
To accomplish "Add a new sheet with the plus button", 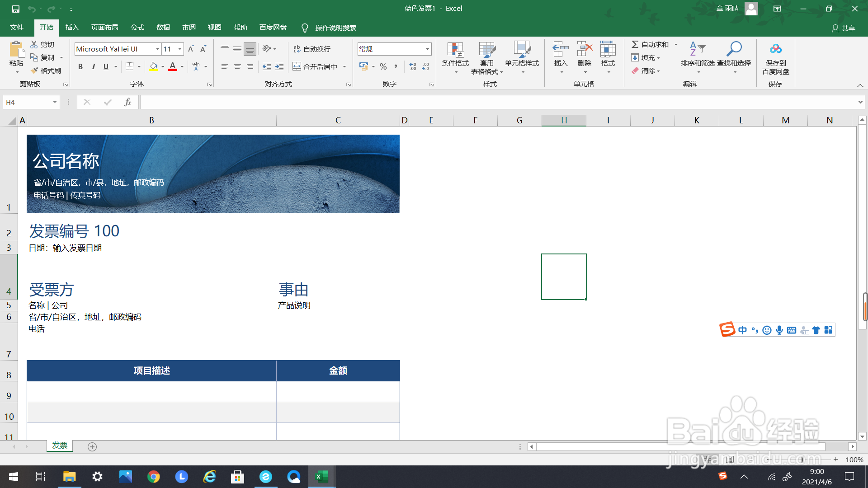I will coord(92,446).
